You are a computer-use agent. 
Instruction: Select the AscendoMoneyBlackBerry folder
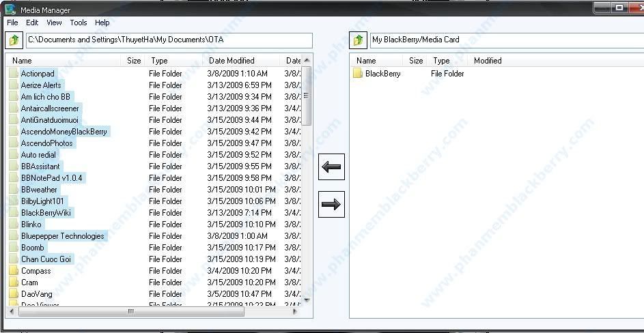click(64, 132)
